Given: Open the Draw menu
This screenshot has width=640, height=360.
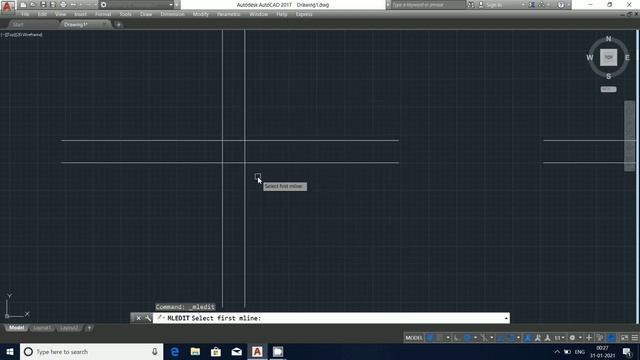Looking at the screenshot, I should pos(146,14).
